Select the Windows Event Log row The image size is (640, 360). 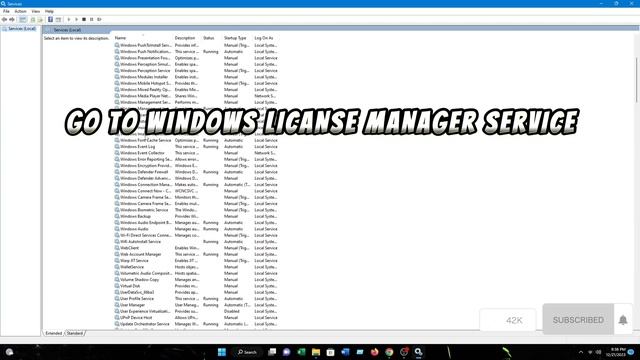click(x=196, y=147)
